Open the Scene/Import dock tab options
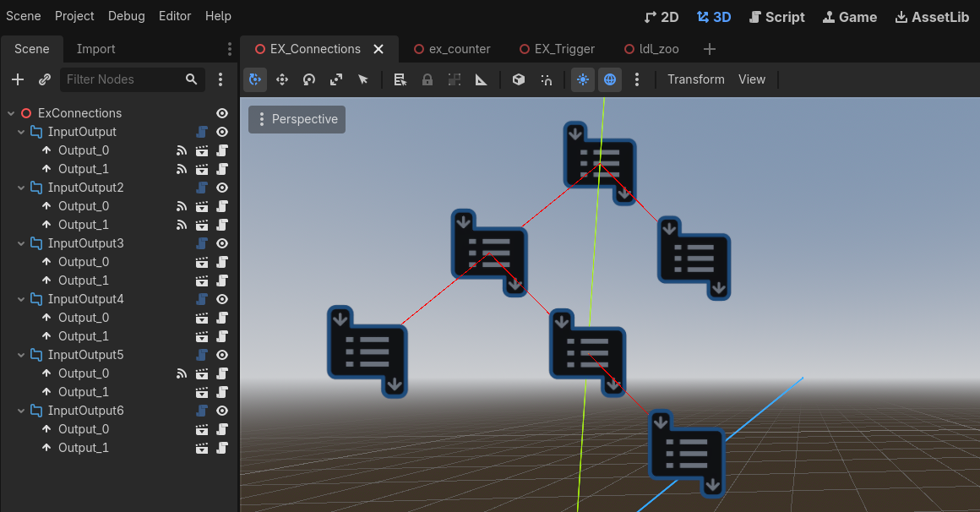The image size is (980, 512). pos(230,49)
